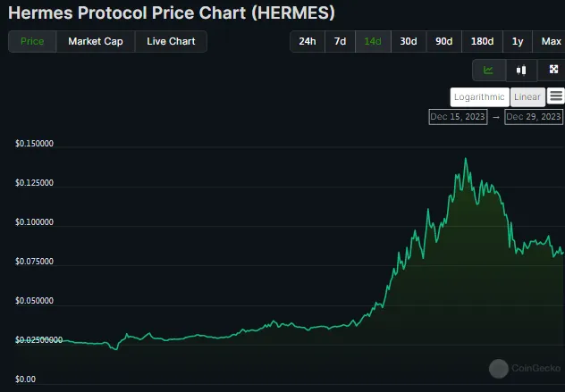Click the $0.075000 axis label
This screenshot has height=392, width=565.
tap(34, 262)
